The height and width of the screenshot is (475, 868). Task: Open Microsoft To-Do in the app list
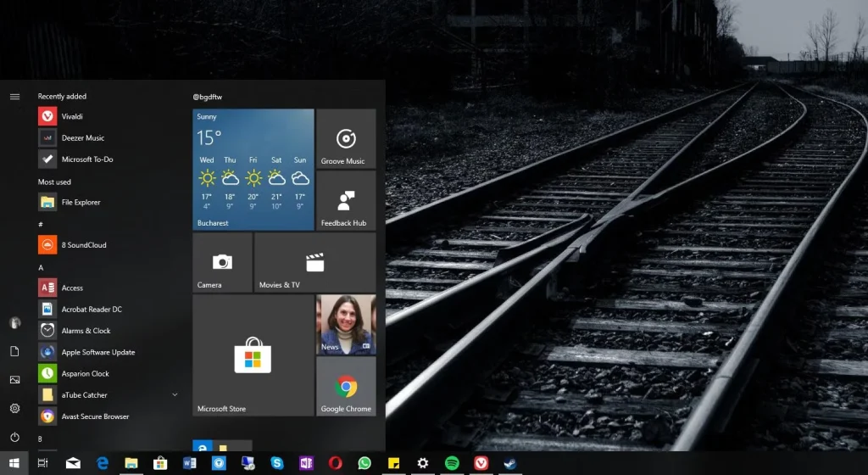[86, 159]
